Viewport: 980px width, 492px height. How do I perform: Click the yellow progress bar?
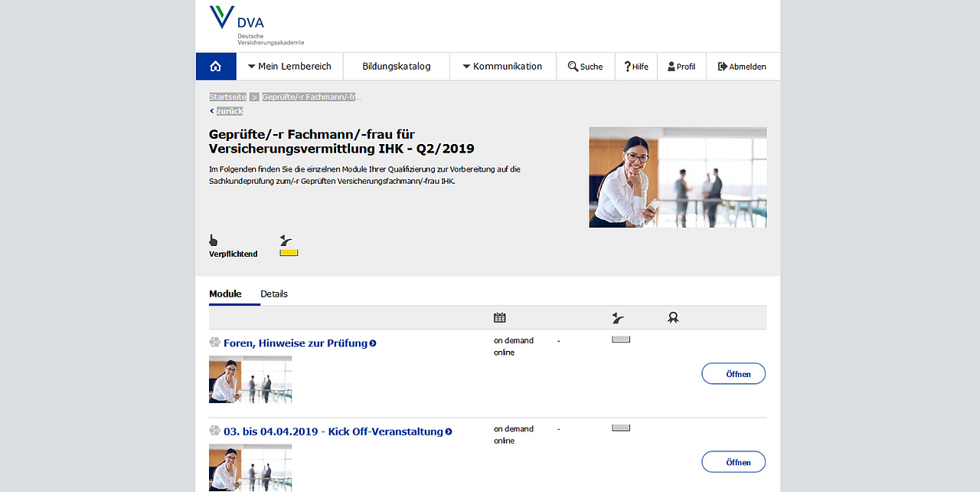[x=289, y=252]
